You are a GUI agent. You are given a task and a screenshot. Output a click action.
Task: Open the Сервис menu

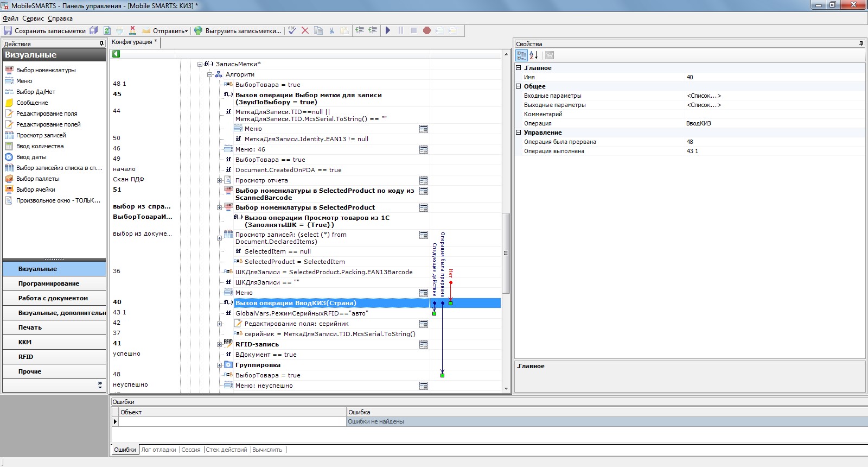pos(33,18)
